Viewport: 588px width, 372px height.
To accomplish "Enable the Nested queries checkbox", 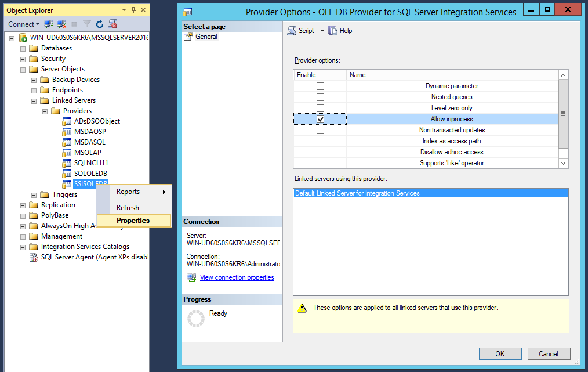I will point(320,97).
